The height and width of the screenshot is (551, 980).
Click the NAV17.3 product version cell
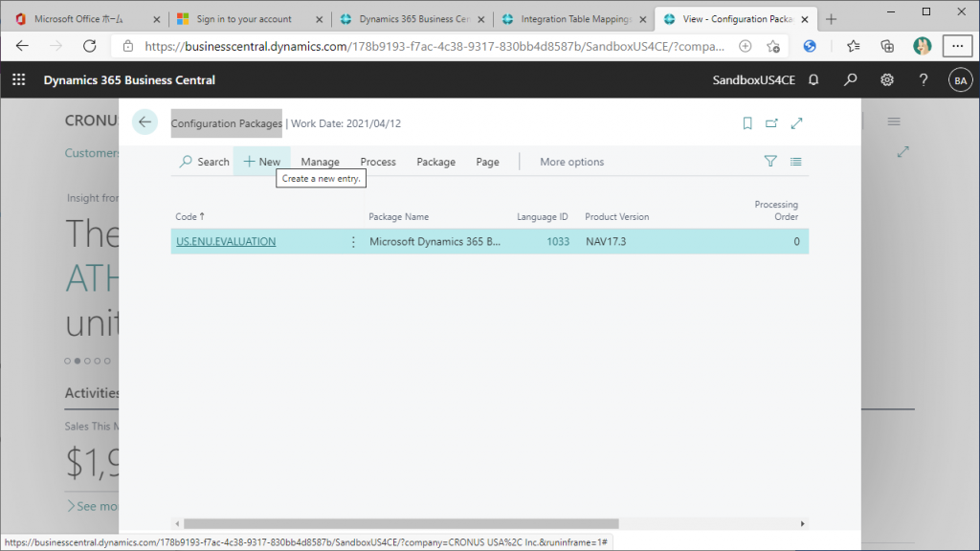[606, 242]
